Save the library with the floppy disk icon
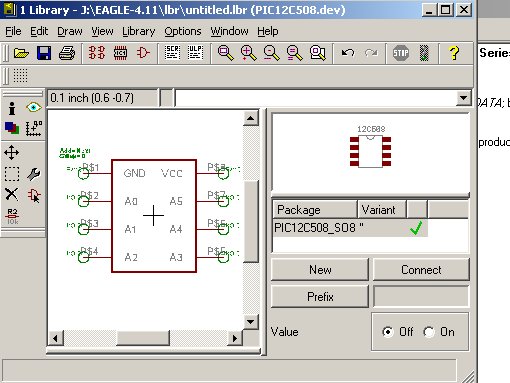 pyautogui.click(x=44, y=53)
